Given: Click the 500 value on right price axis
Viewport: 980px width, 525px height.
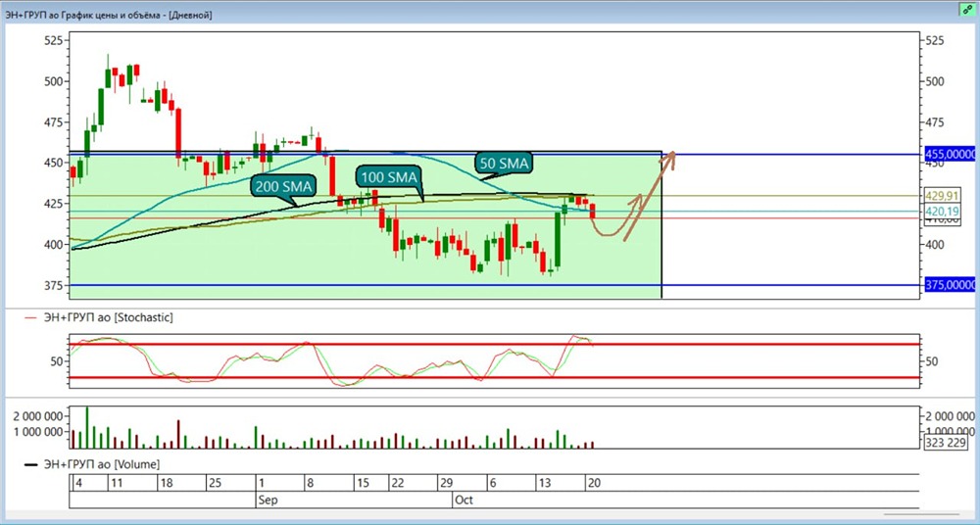Looking at the screenshot, I should pos(935,81).
